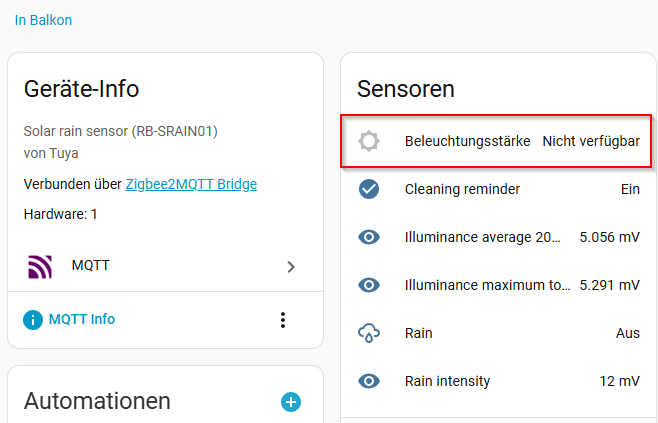Expand the MQTT entry chevron
The width and height of the screenshot is (658, 423).
click(291, 267)
